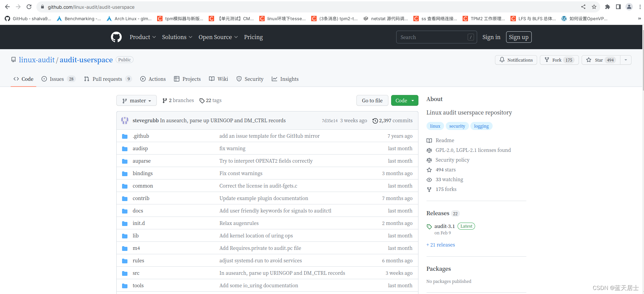Click the browser address bar URL
The width and height of the screenshot is (644, 294).
click(x=91, y=7)
